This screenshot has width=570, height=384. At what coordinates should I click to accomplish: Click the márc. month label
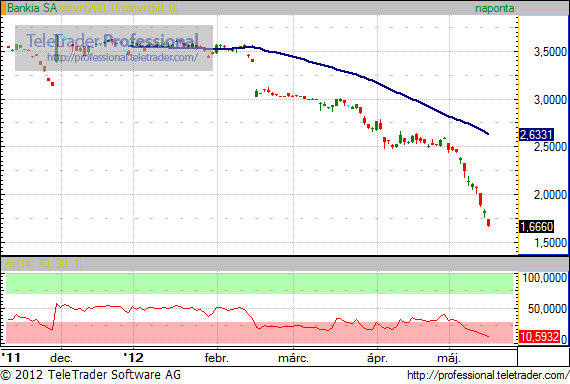293,358
